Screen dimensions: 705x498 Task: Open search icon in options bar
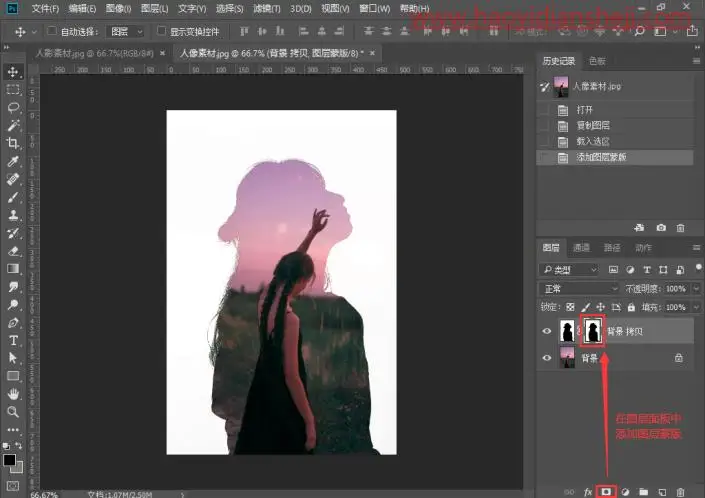639,31
